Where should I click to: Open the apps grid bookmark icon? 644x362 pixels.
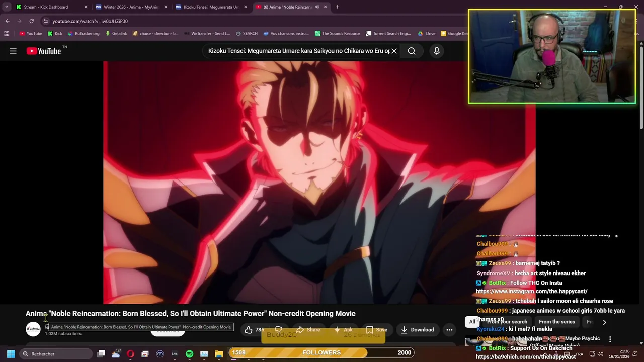7,34
